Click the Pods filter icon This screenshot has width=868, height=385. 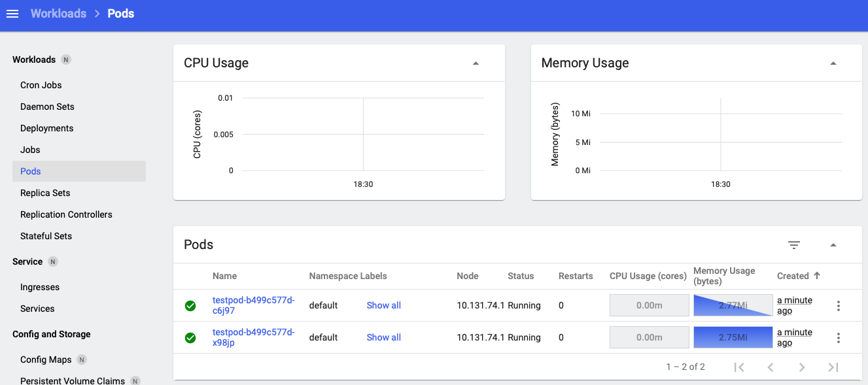[x=794, y=245]
